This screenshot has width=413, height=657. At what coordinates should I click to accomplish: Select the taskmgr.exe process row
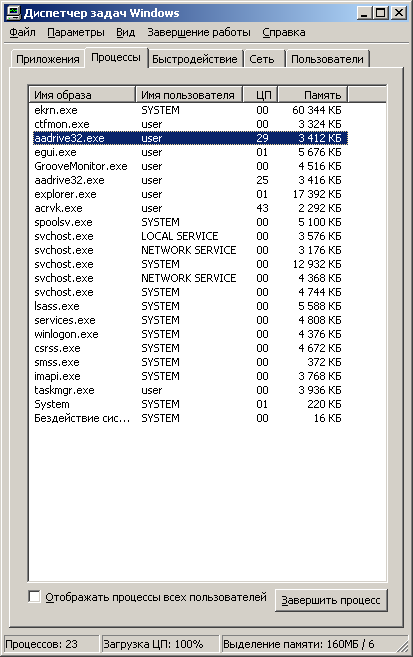click(190, 390)
